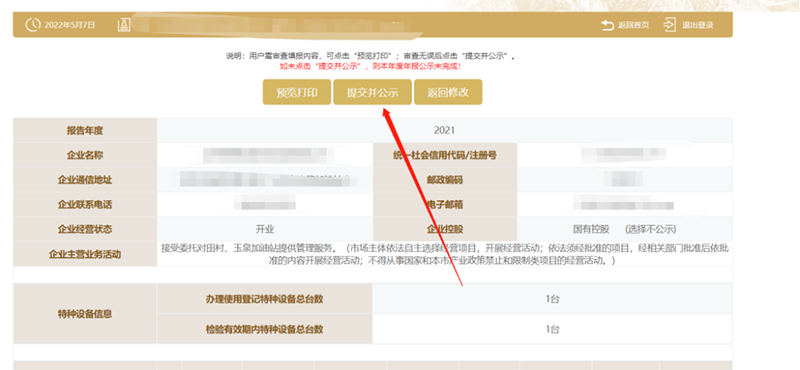Image resolution: width=800 pixels, height=370 pixels.
Task: Click the 统一社会信用代码/注册号 header cell
Action: [445, 155]
